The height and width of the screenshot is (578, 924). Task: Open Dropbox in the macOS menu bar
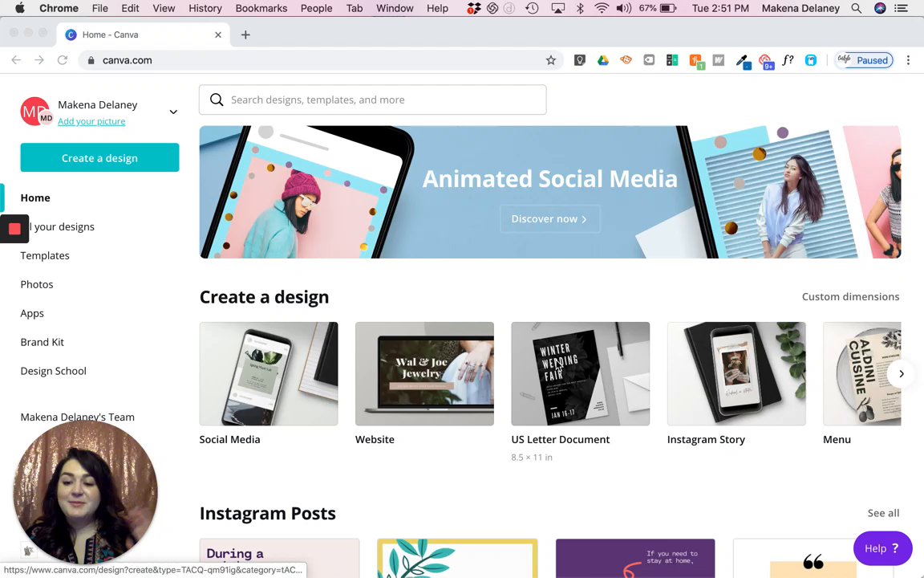pos(474,8)
